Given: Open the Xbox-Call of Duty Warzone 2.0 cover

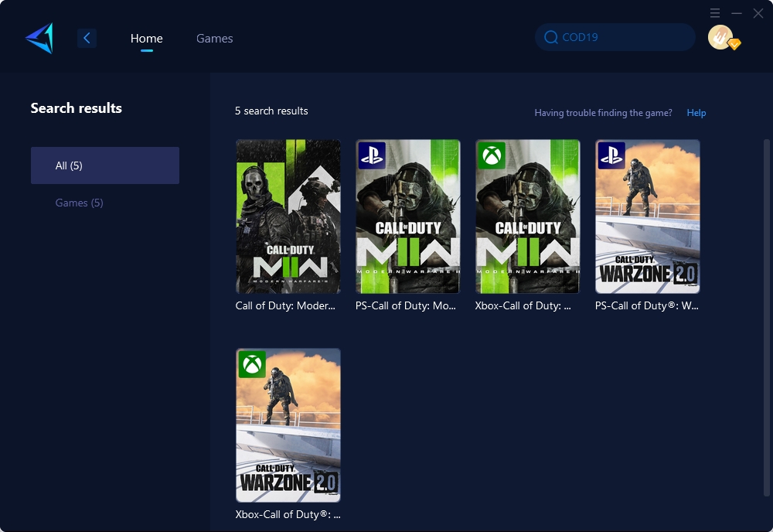Looking at the screenshot, I should coord(288,425).
